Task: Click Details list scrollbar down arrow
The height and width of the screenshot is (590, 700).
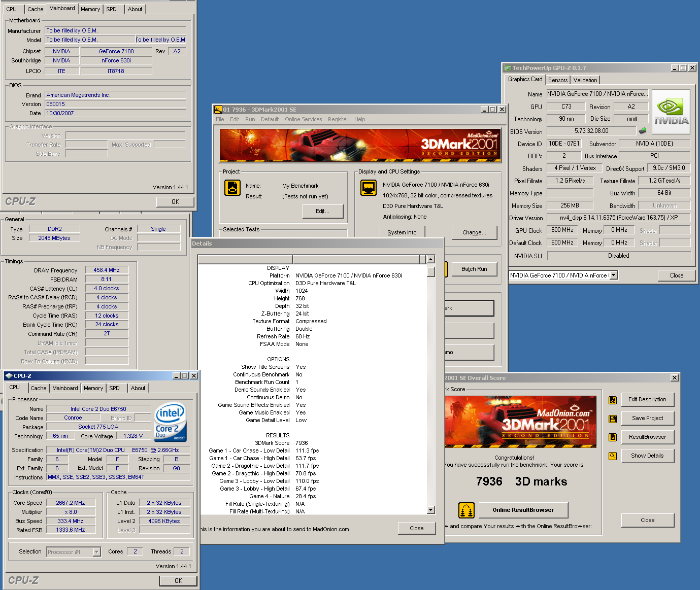Action: click(430, 510)
